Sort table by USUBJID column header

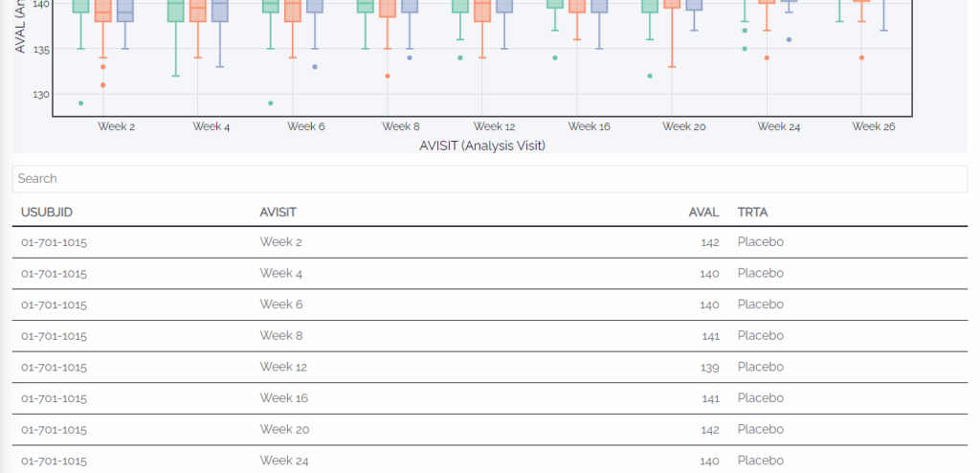(x=47, y=213)
